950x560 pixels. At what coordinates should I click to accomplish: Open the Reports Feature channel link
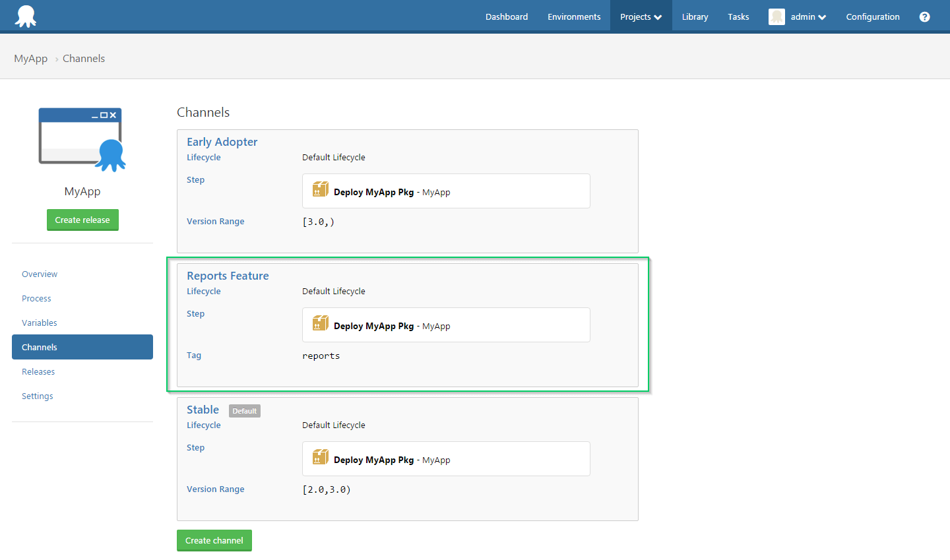(x=228, y=276)
